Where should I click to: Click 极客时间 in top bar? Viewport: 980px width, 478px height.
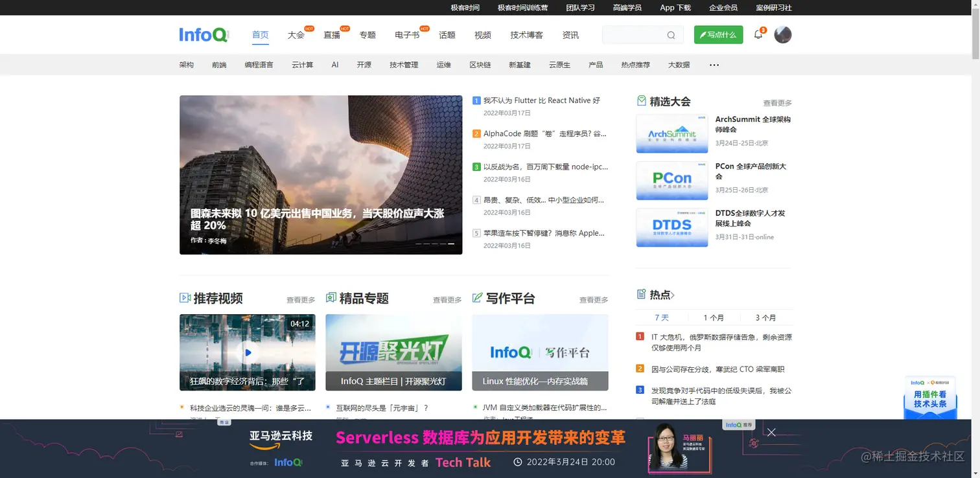point(465,8)
